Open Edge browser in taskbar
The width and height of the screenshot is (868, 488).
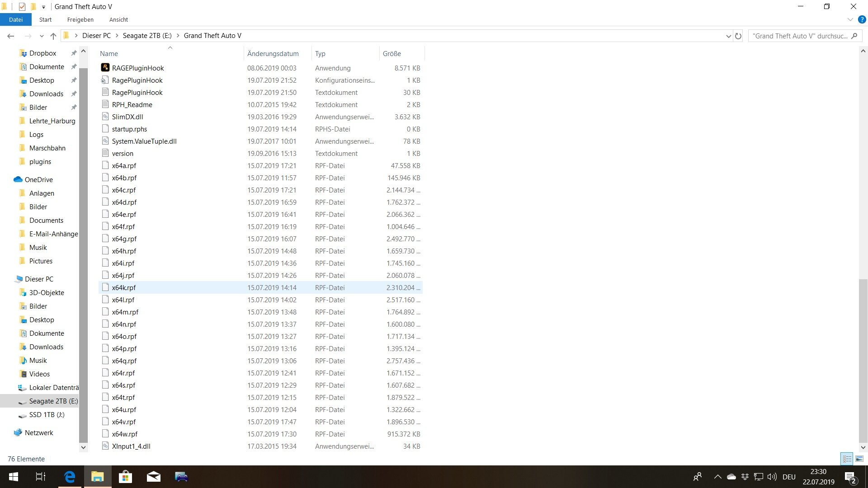click(70, 477)
